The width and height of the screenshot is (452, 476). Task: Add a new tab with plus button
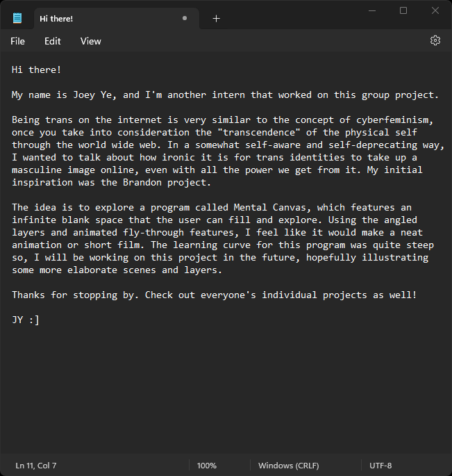[216, 19]
